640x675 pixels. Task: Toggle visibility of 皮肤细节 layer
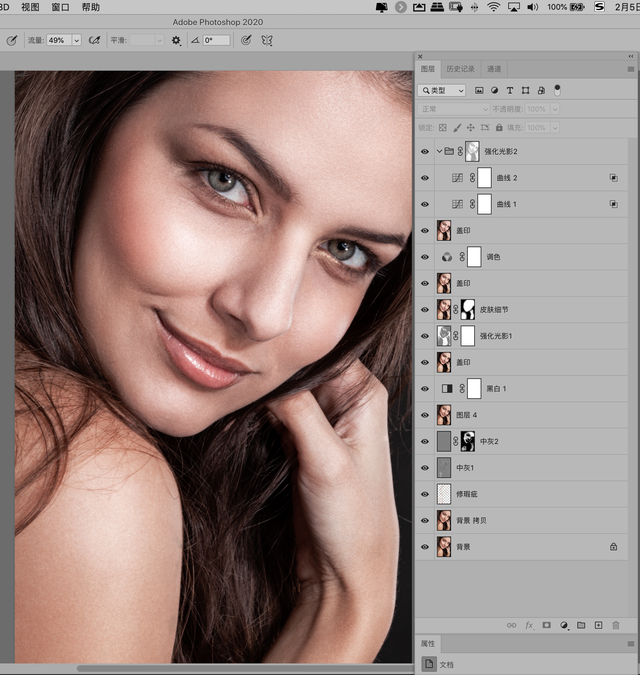tap(424, 309)
